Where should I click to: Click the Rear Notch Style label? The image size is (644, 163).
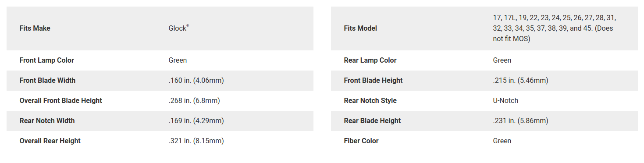[x=370, y=101]
